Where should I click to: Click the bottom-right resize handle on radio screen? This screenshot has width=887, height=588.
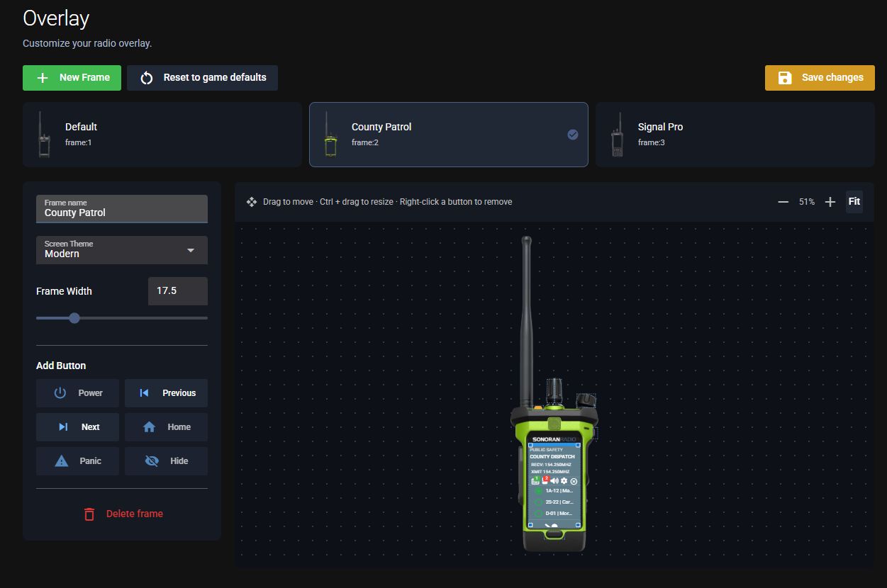pos(578,525)
